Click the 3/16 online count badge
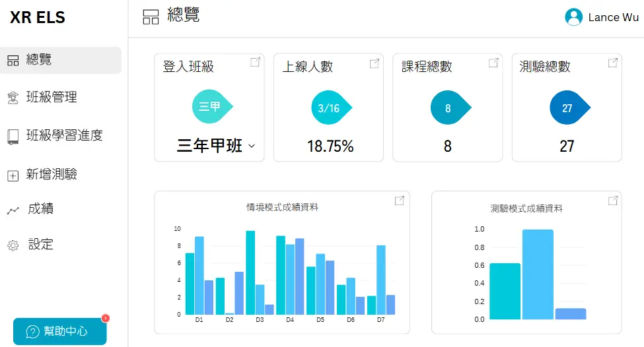This screenshot has height=347, width=644. pyautogui.click(x=329, y=108)
